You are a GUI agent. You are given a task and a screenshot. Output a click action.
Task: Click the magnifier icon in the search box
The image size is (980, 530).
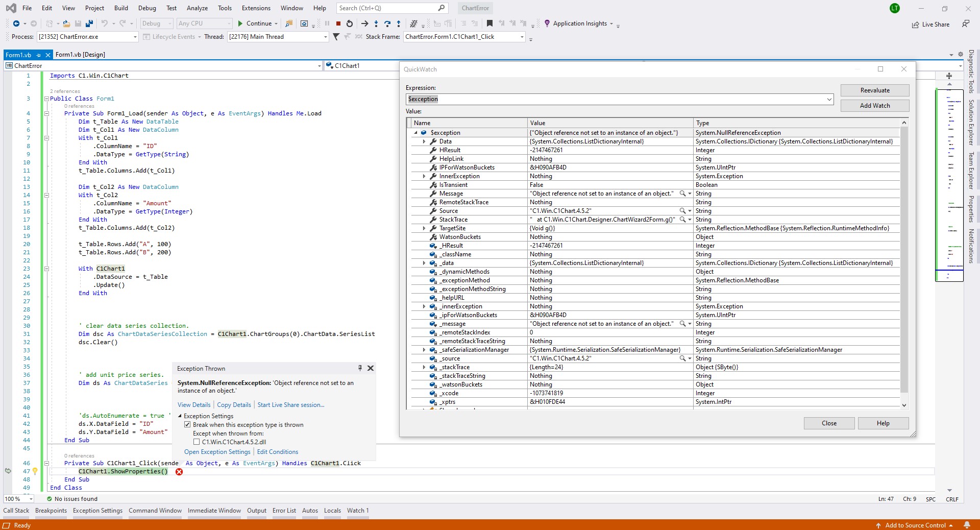click(x=442, y=8)
